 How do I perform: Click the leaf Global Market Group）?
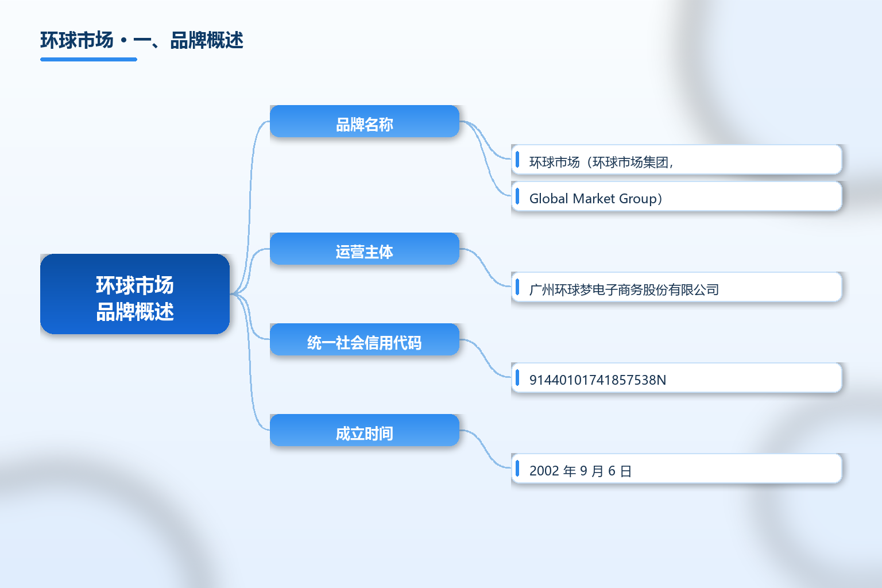(x=676, y=196)
